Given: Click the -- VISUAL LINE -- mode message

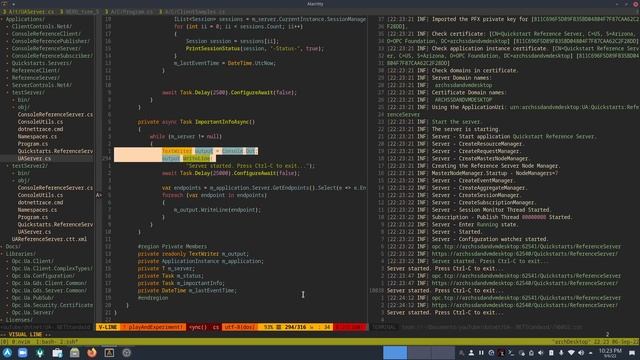Looking at the screenshot, I should pos(25,334).
